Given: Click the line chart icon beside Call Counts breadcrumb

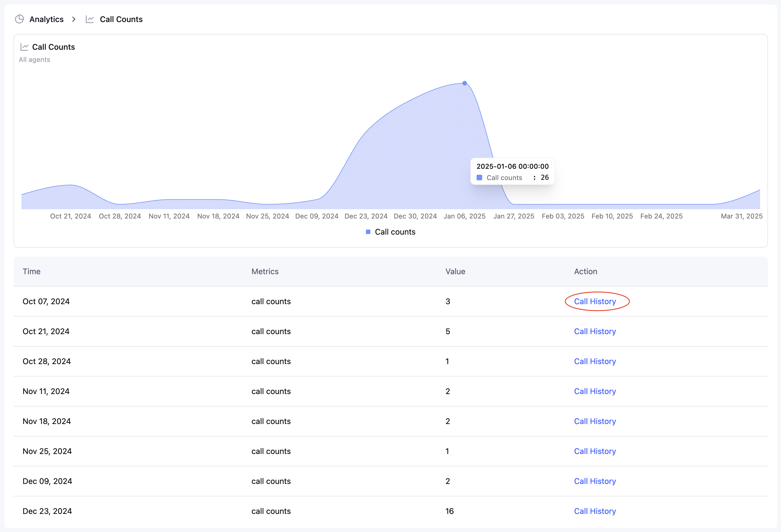Looking at the screenshot, I should (x=90, y=19).
